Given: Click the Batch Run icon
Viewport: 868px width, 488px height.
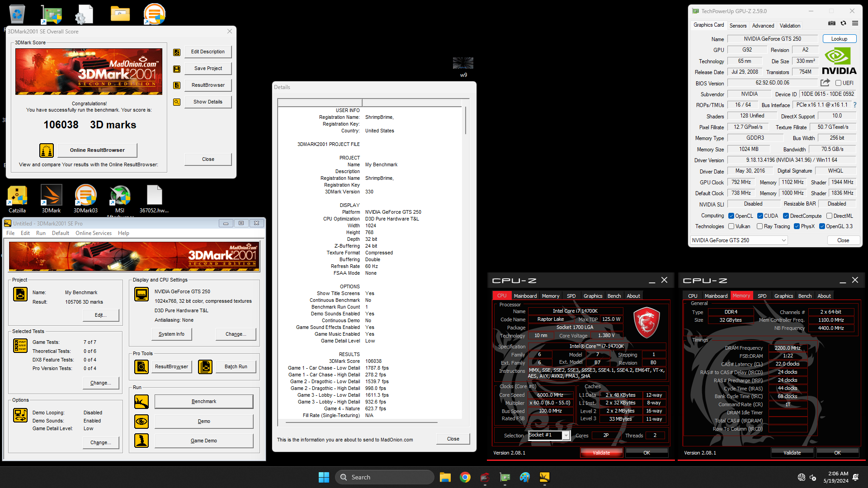Looking at the screenshot, I should [205, 367].
